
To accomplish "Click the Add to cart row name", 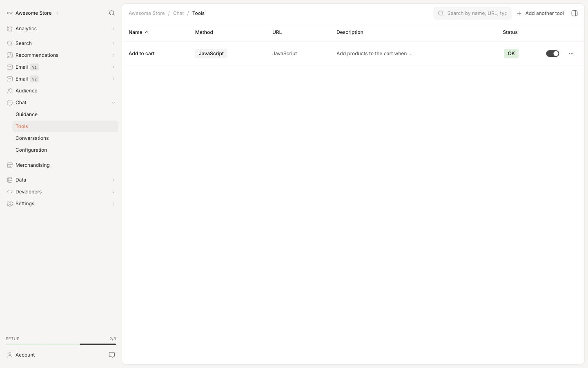I will pyautogui.click(x=142, y=54).
